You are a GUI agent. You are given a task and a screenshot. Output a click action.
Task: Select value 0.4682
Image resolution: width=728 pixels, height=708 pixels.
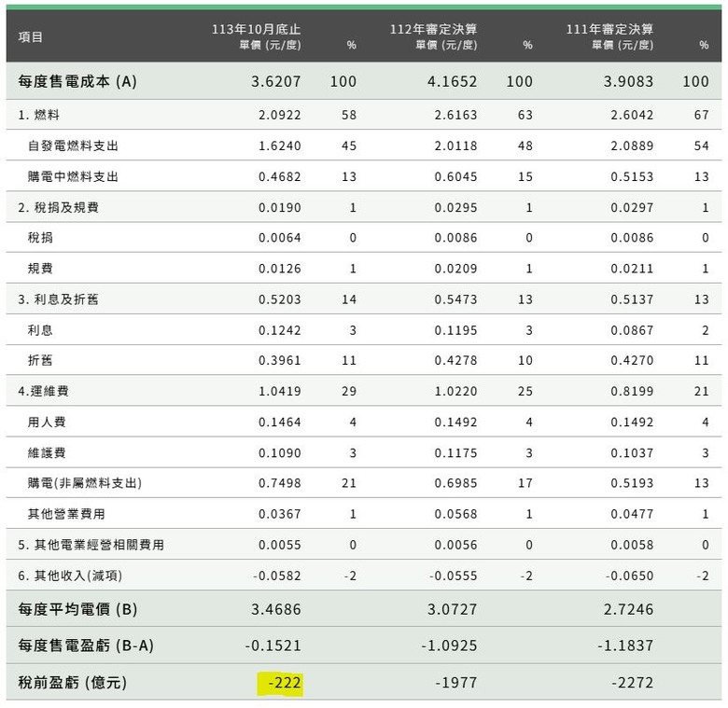[280, 177]
